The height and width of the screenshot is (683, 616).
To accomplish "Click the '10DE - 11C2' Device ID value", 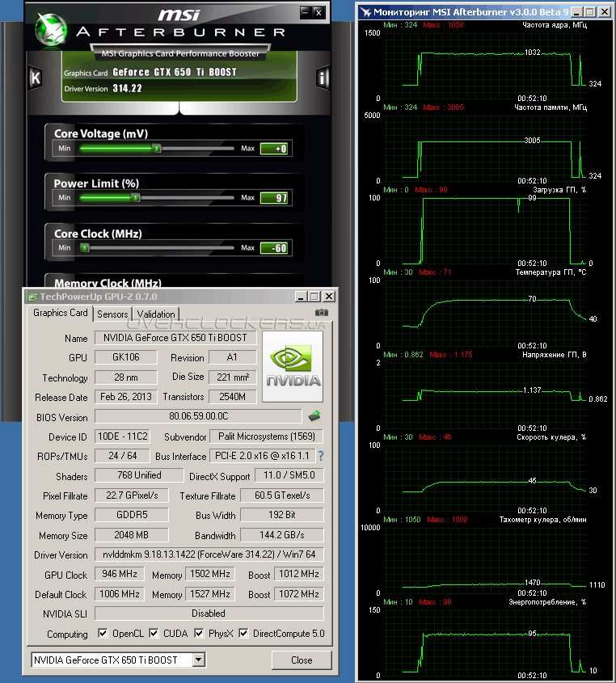I will coord(122,436).
